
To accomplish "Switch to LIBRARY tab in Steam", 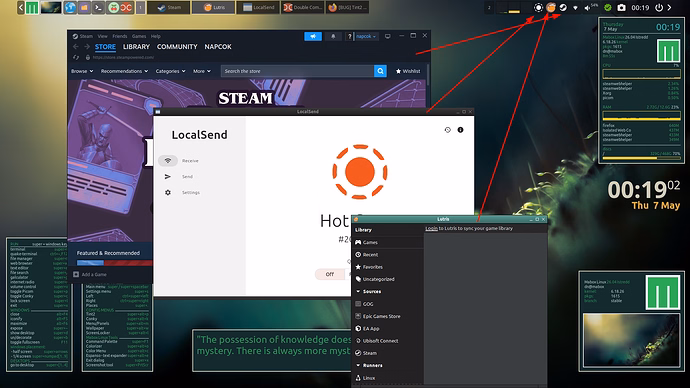I will (136, 47).
